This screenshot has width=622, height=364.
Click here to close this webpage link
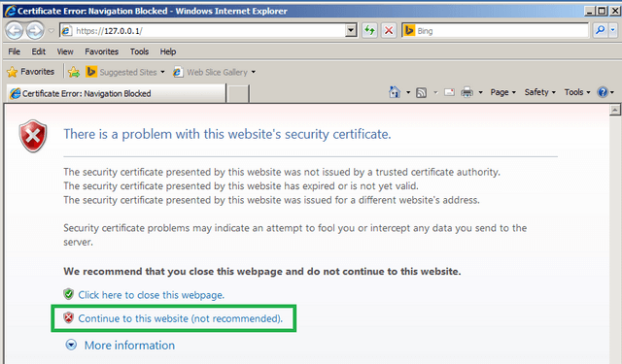(x=152, y=295)
